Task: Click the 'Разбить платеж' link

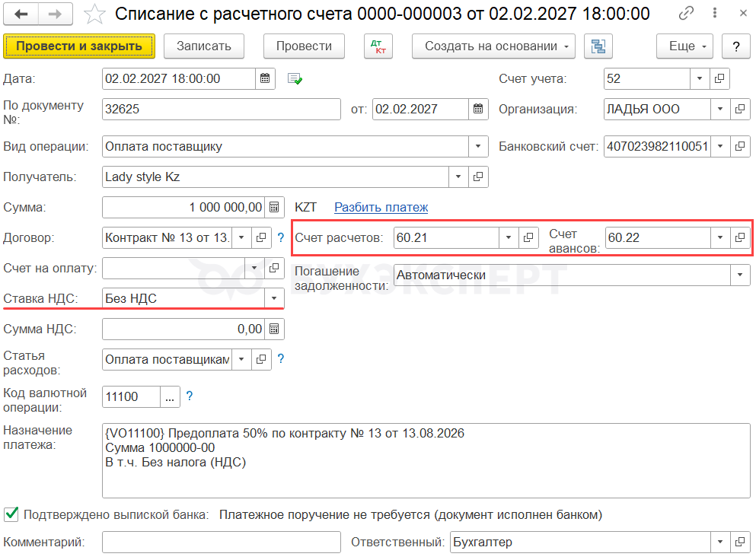Action: pos(381,207)
